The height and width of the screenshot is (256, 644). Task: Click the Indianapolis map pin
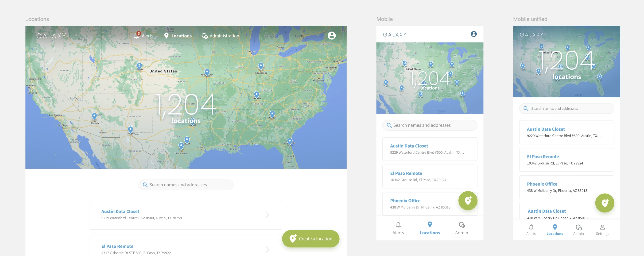tap(261, 66)
